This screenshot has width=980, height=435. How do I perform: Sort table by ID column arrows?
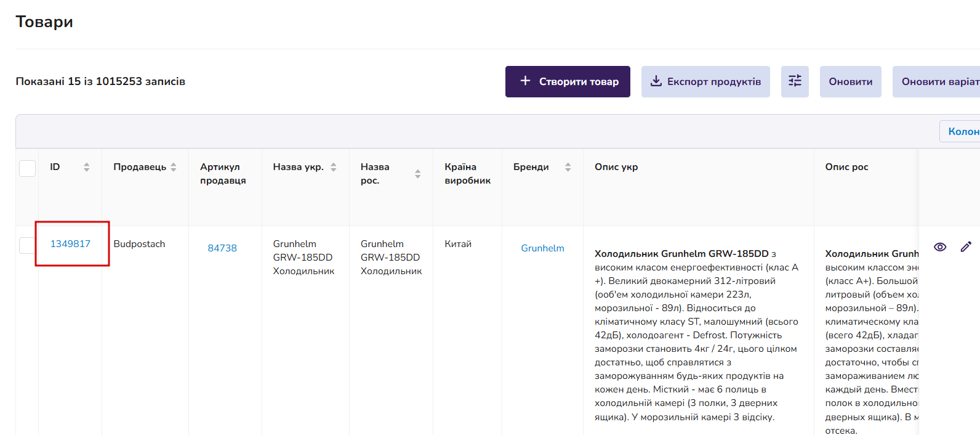[87, 167]
